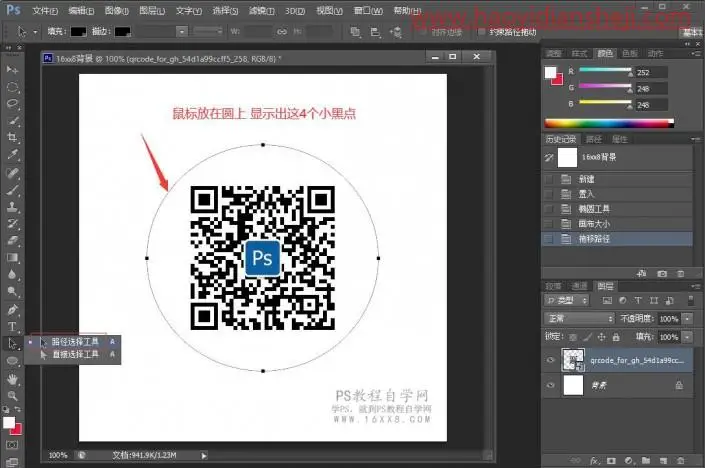Select the Horizontal Type tool

click(x=12, y=326)
